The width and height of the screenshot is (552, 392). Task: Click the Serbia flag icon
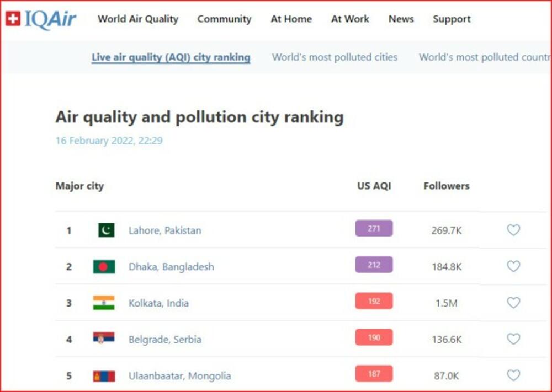click(104, 339)
